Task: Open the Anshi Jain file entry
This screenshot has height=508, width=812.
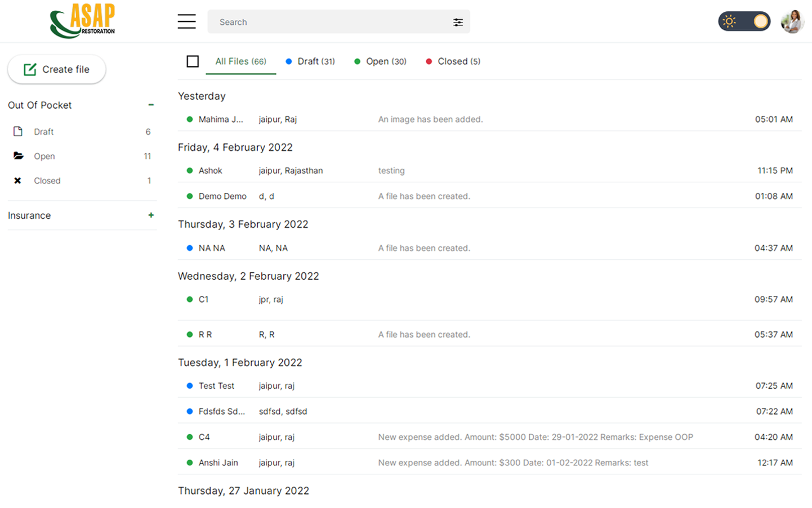Action: pos(218,462)
